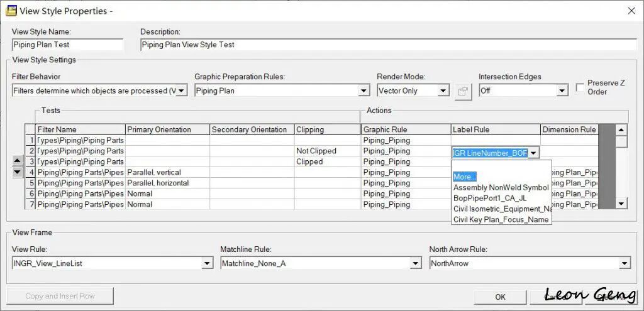Click the Description text field
The width and height of the screenshot is (644, 311).
pyautogui.click(x=388, y=45)
